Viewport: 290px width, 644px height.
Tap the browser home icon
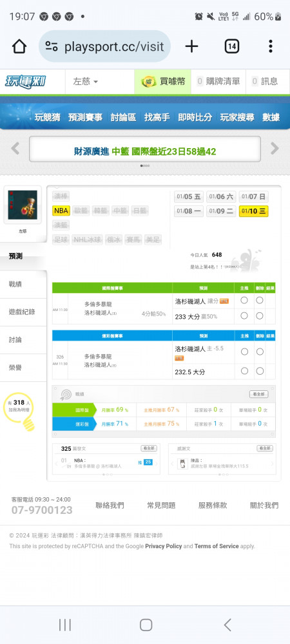click(19, 46)
